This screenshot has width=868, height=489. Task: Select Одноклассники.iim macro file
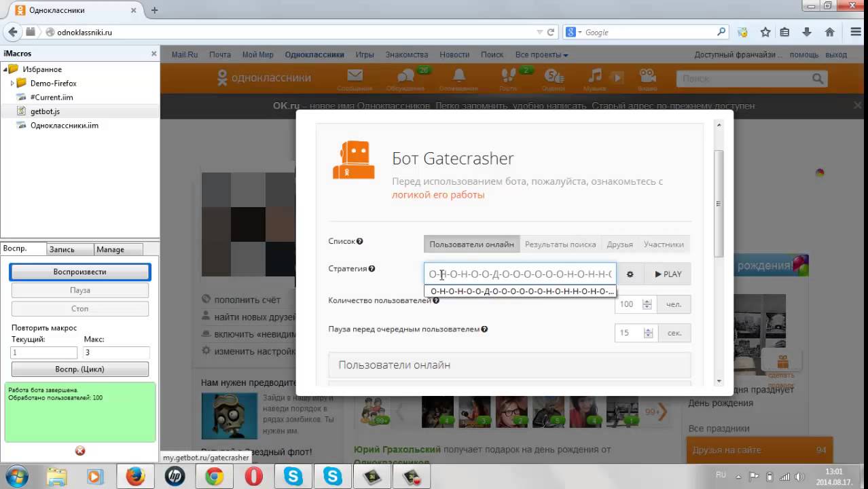click(x=65, y=125)
